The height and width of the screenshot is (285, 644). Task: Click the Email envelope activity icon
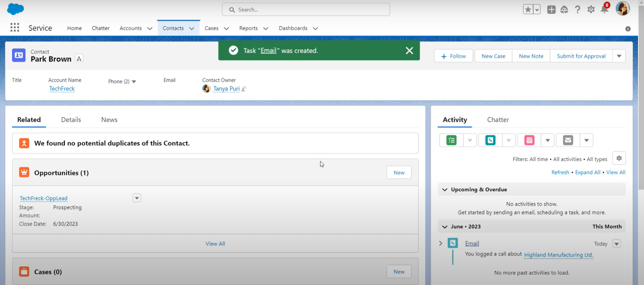pos(568,140)
